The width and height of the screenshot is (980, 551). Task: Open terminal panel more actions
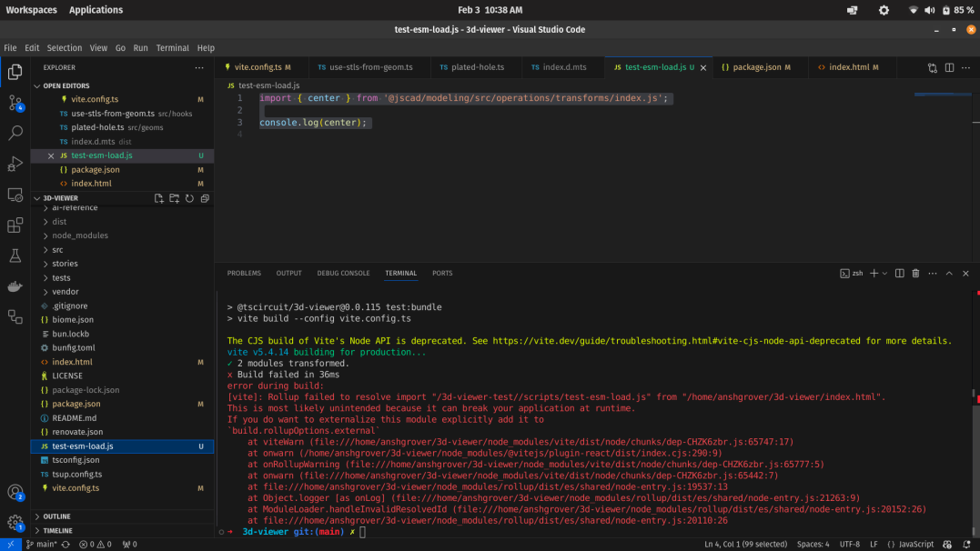tap(933, 273)
